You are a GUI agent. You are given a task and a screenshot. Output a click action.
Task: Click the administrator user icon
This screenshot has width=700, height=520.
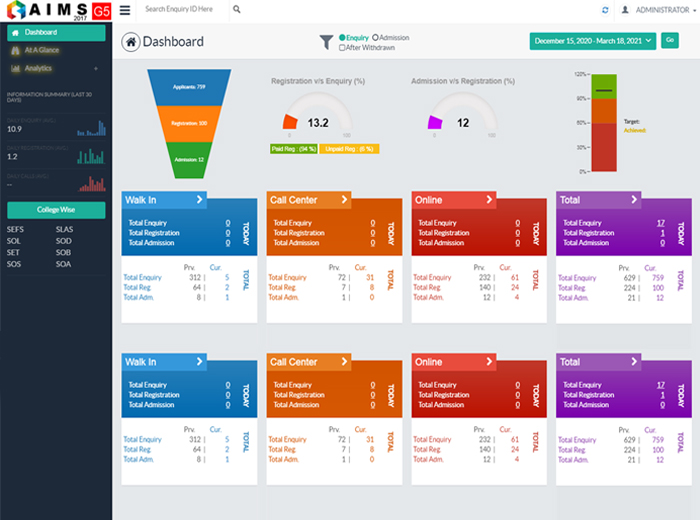pyautogui.click(x=625, y=9)
